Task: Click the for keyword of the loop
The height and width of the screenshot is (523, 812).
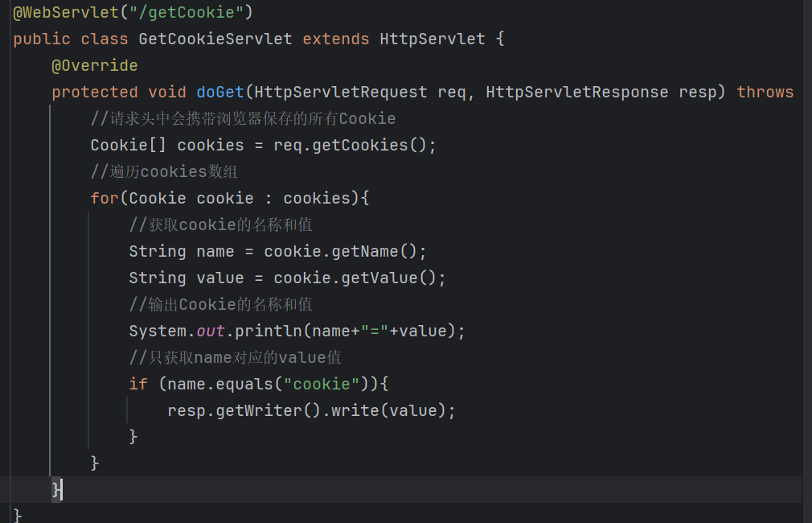Action: point(105,198)
